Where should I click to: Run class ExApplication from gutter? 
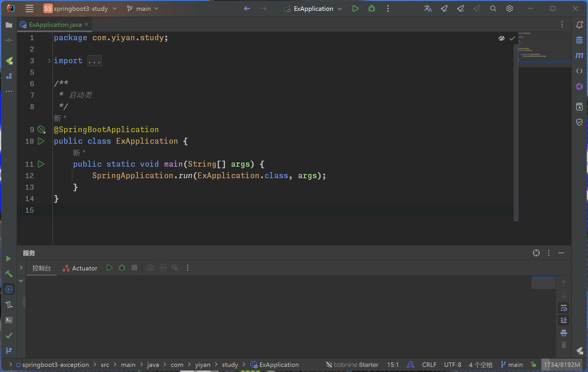[x=41, y=141]
